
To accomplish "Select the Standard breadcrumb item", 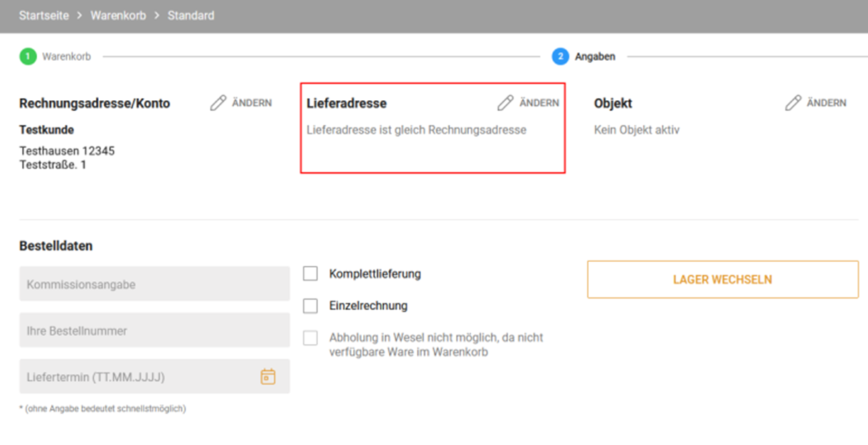I will click(x=191, y=15).
